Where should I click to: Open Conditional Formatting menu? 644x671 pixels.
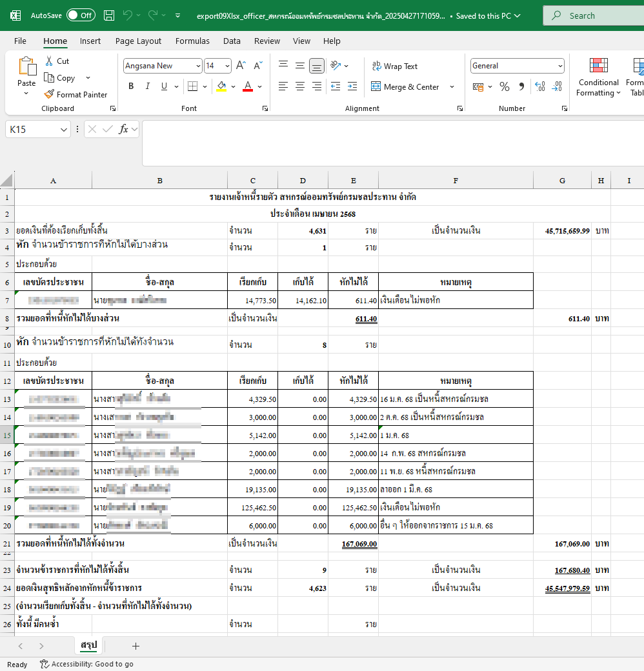tap(598, 77)
